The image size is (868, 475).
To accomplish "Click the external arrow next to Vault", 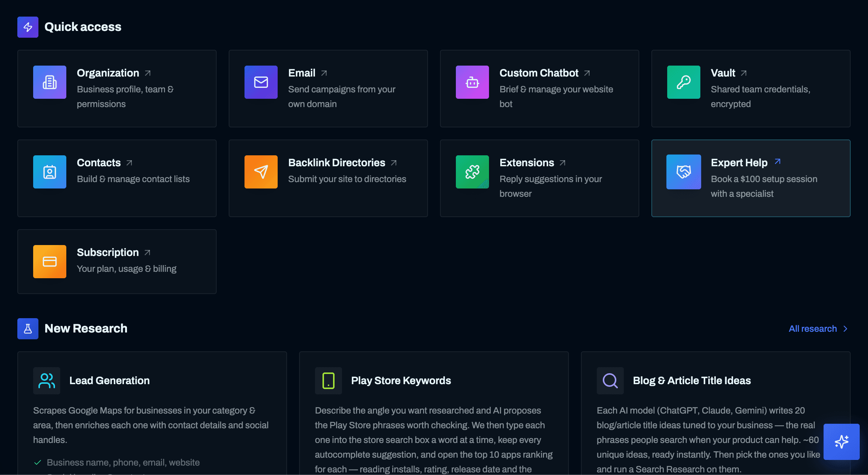I will (744, 73).
